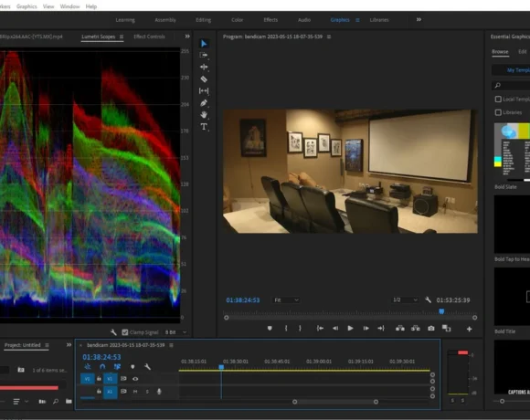
Task: Open Project panel hamburger menu
Action: (47, 345)
